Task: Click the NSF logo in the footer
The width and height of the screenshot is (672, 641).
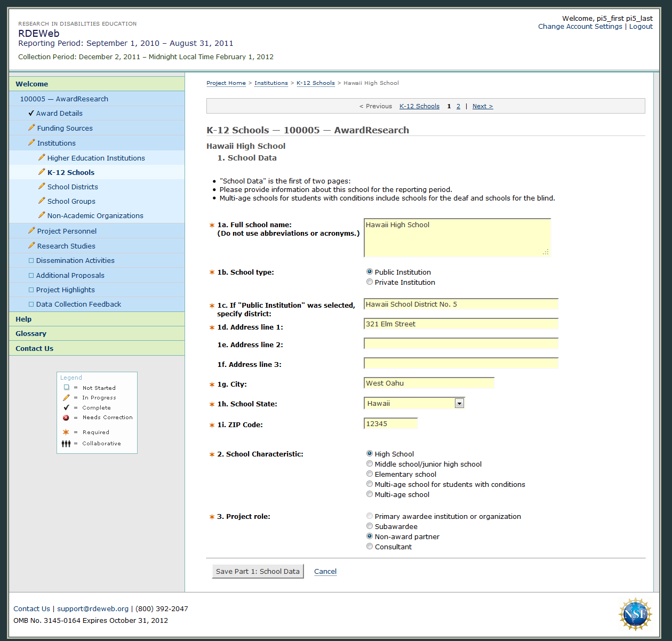Action: [x=635, y=614]
